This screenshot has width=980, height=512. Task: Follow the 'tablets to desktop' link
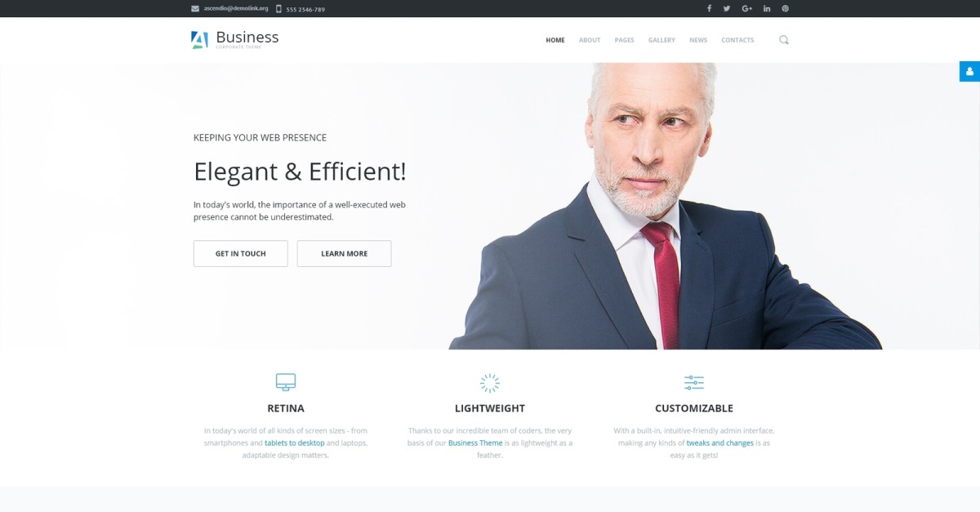pyautogui.click(x=295, y=443)
